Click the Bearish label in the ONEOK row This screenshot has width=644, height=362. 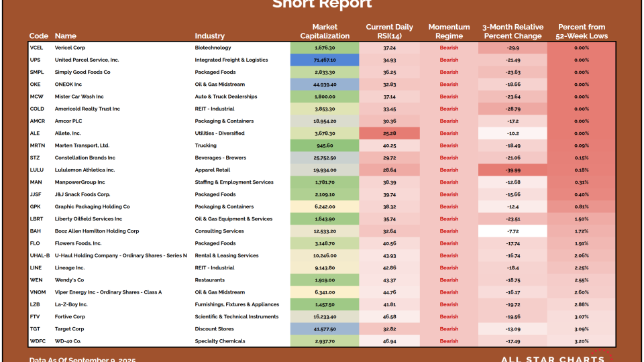(449, 84)
